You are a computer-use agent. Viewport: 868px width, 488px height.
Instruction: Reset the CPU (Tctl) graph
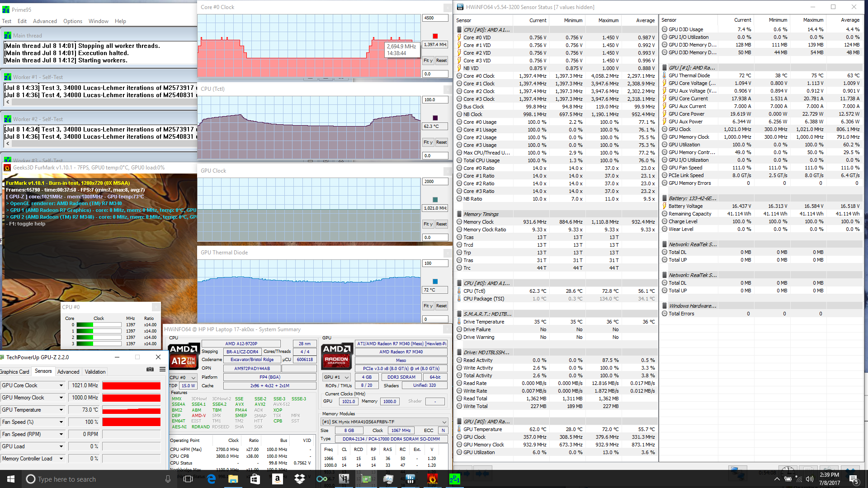coord(442,142)
